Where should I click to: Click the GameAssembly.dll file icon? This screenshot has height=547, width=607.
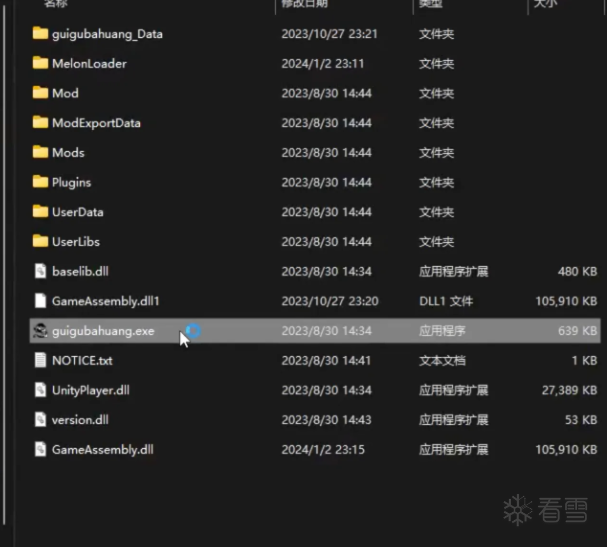(x=40, y=449)
